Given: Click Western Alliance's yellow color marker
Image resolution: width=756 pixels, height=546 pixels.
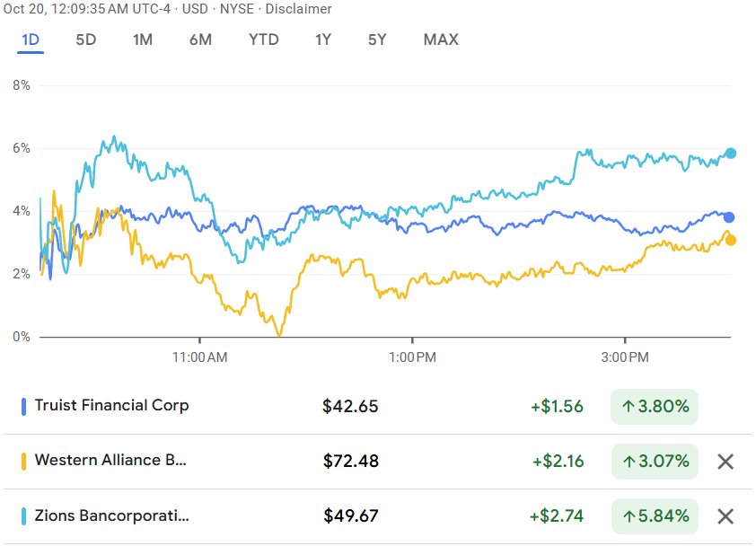Looking at the screenshot, I should click(x=23, y=462).
